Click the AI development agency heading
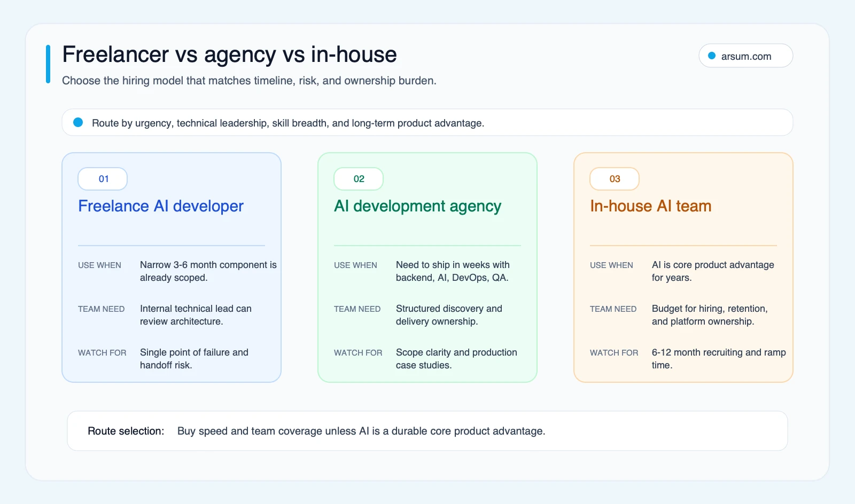 (417, 206)
